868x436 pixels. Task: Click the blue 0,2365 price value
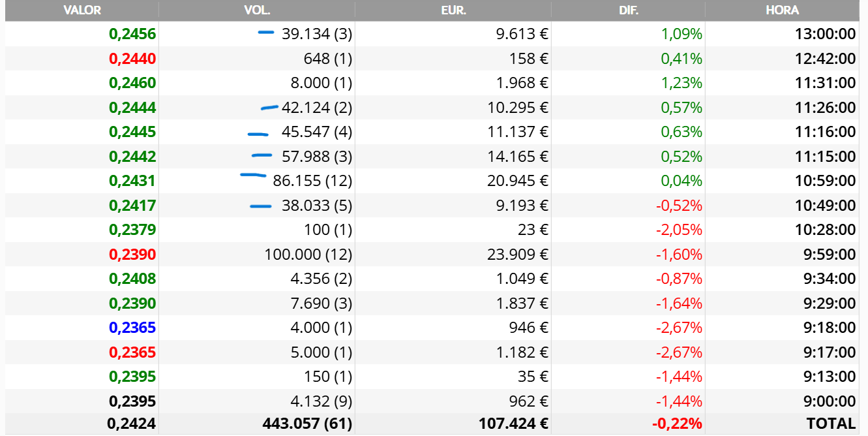132,328
